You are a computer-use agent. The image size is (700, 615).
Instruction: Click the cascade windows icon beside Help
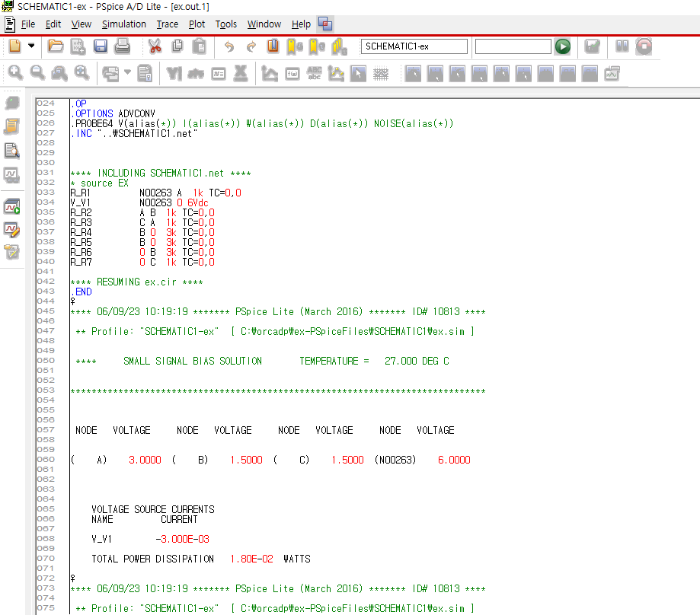pos(325,24)
